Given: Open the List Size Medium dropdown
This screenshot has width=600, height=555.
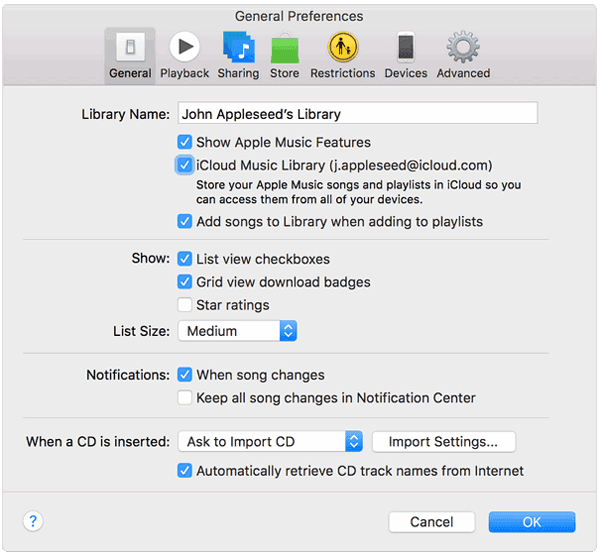Looking at the screenshot, I should tap(237, 331).
